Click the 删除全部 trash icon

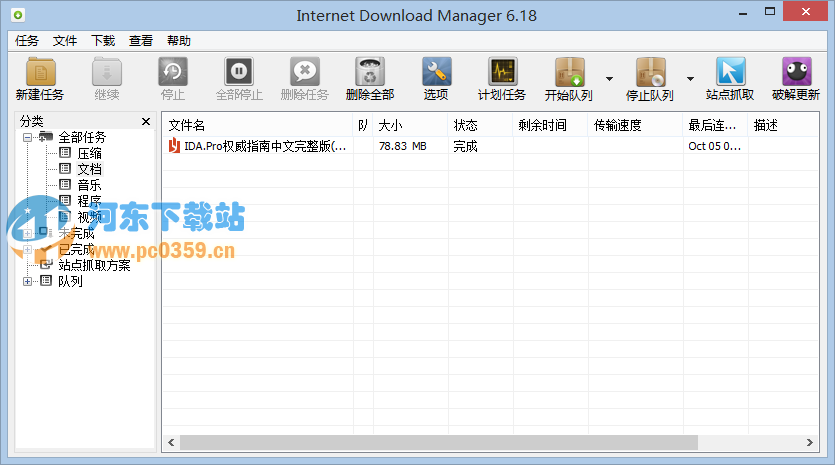click(x=370, y=72)
